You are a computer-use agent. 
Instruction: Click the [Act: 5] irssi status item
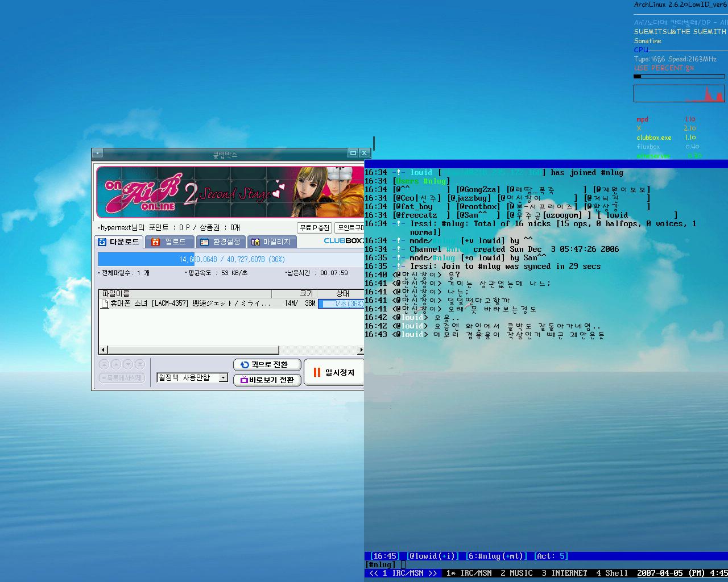pos(551,556)
